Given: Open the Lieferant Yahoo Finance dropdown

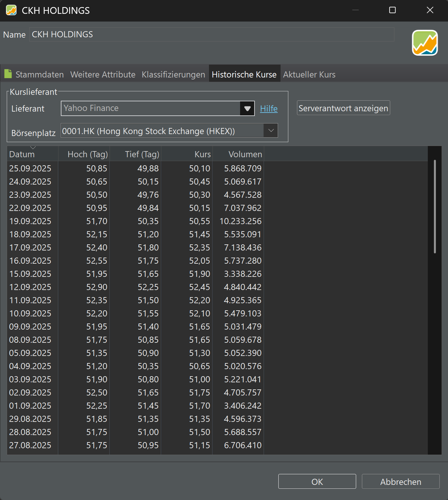Looking at the screenshot, I should click(247, 109).
